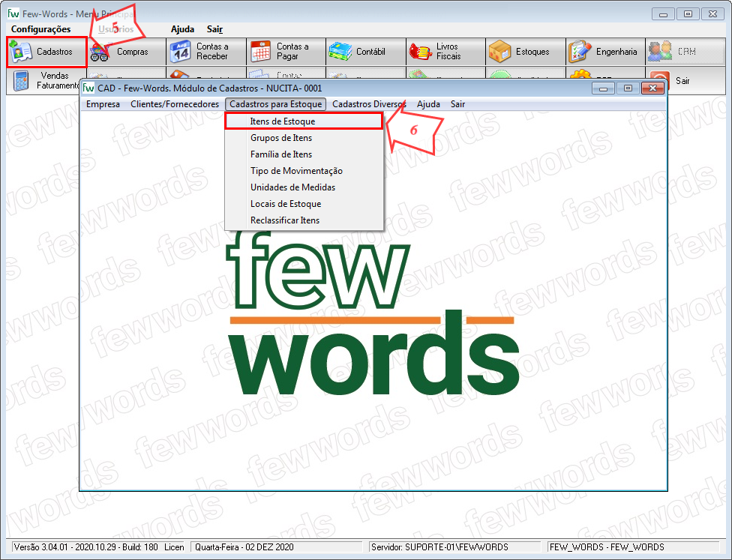Close the Few-Words main window

(x=712, y=14)
